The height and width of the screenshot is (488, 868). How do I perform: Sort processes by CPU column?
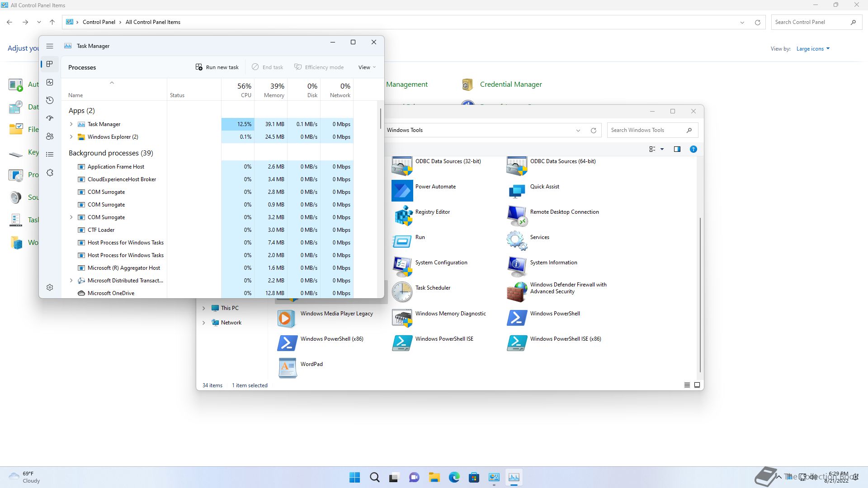[238, 90]
